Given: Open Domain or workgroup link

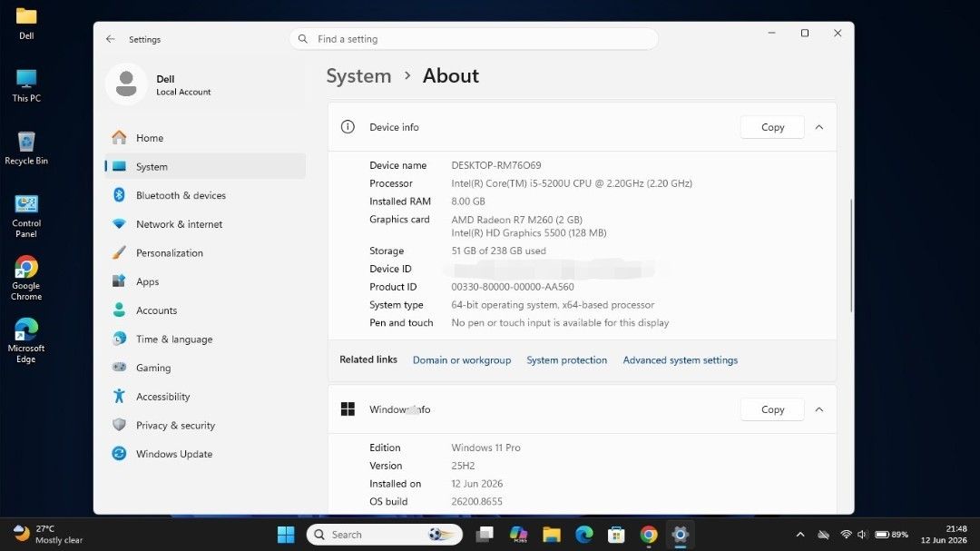Looking at the screenshot, I should tap(462, 360).
